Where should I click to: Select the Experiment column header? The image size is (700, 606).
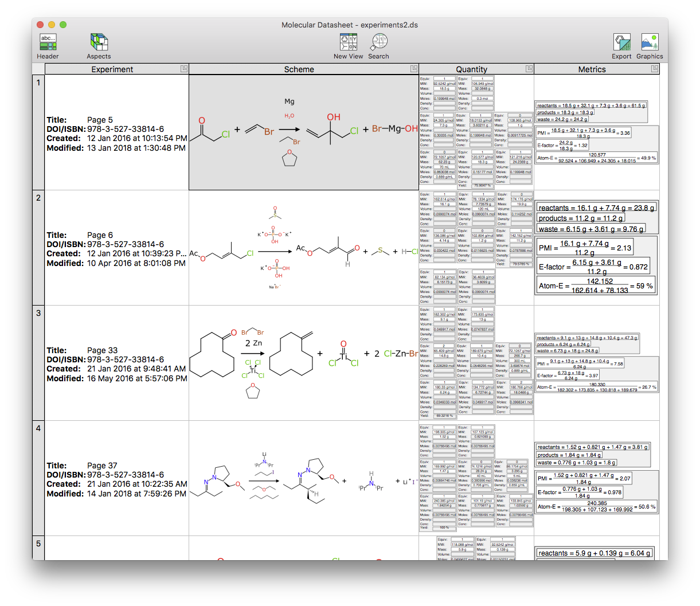112,69
